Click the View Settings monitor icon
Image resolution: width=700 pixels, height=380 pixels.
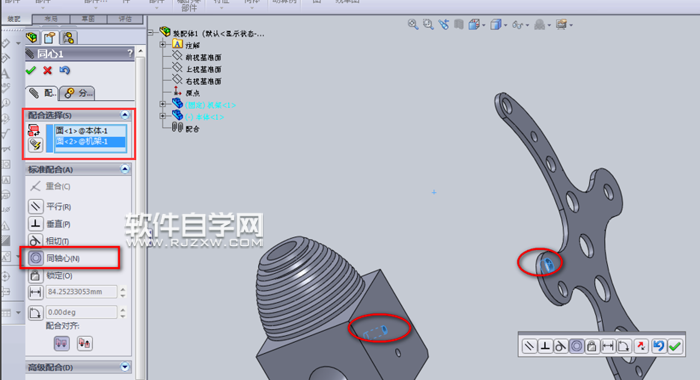coord(561,25)
